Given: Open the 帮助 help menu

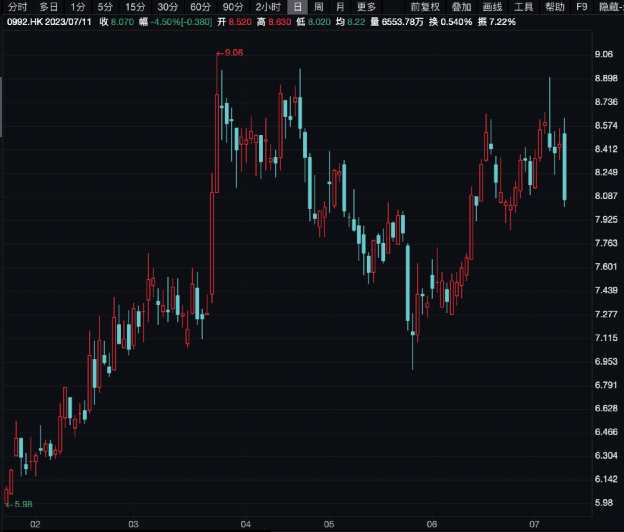Looking at the screenshot, I should coord(555,7).
